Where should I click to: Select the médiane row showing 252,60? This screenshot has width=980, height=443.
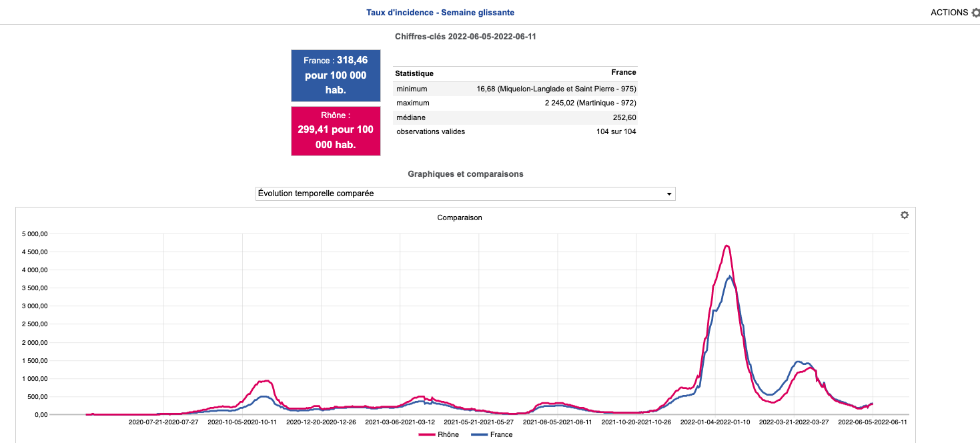pyautogui.click(x=515, y=117)
